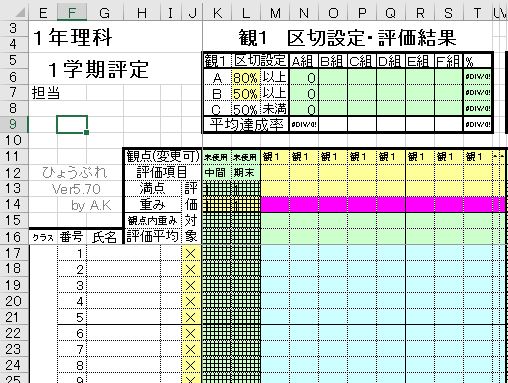Click the 50% threshold cell for grade B
Screen dimensions: 508x383
tap(246, 94)
